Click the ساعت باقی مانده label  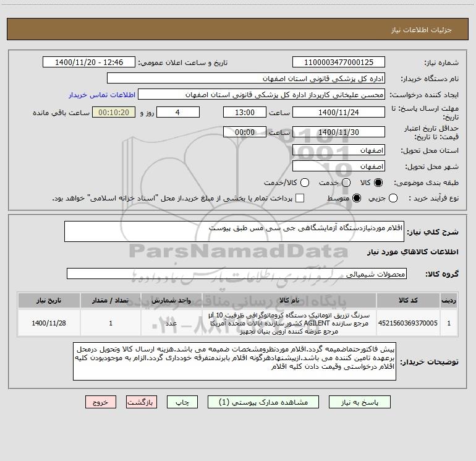61,113
